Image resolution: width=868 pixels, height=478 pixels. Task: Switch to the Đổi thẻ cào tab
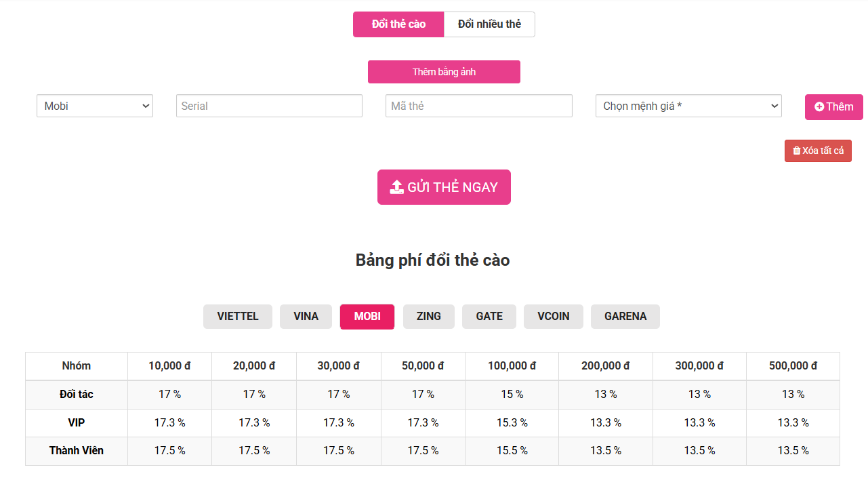398,24
